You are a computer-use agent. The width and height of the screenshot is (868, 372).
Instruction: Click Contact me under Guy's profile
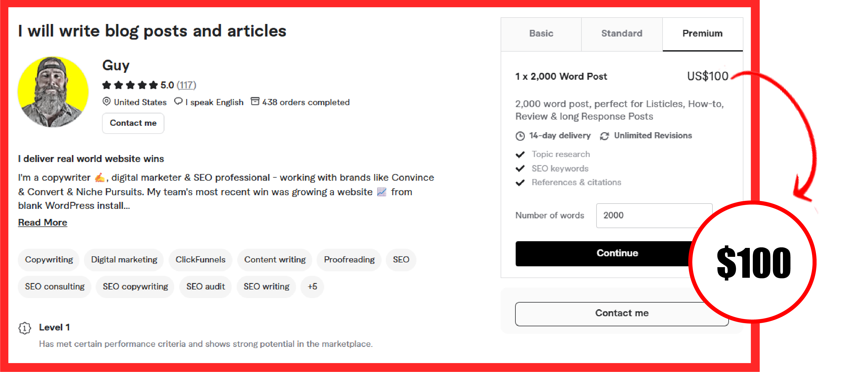133,123
